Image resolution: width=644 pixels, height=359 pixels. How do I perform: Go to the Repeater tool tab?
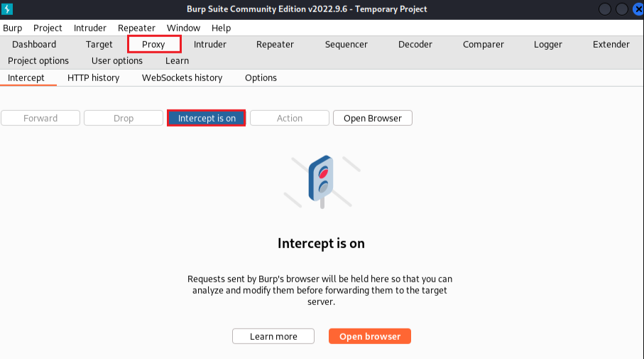pyautogui.click(x=275, y=44)
